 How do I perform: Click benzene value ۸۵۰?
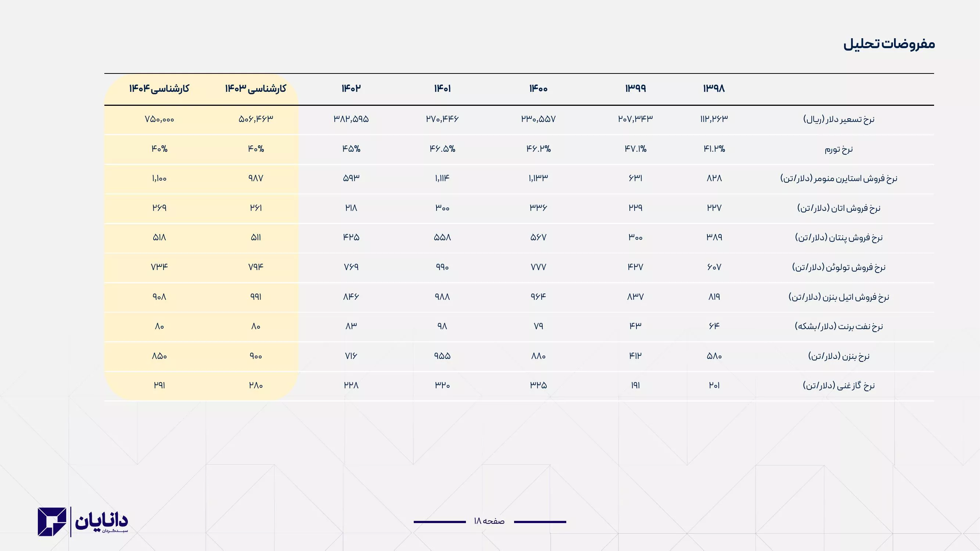coord(159,356)
